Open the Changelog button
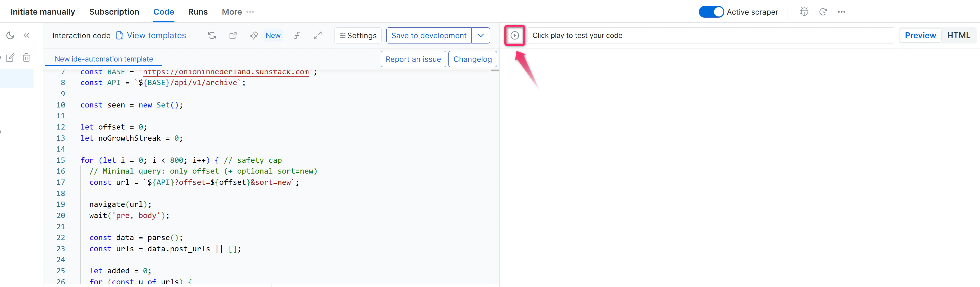The height and width of the screenshot is (287, 980). 473,59
